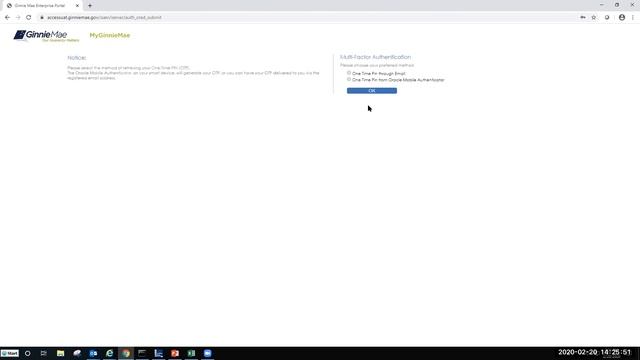The width and height of the screenshot is (640, 360).
Task: Open the Chrome profile avatar
Action: coord(622,18)
